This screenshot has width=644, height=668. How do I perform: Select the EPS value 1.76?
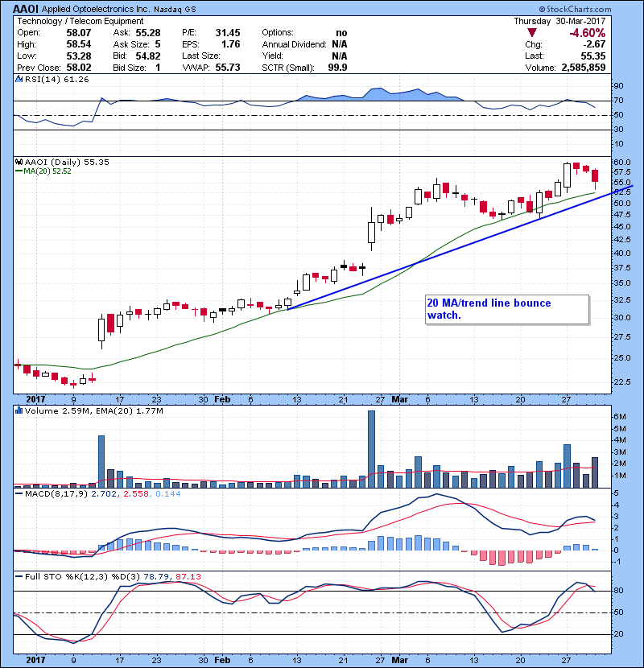(x=230, y=44)
